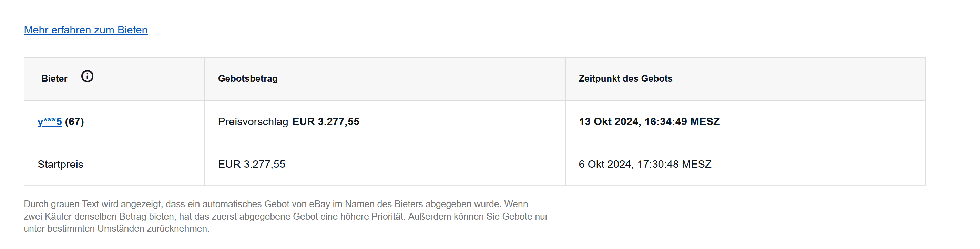Click the start time 6 Okt 2024

[x=606, y=164]
